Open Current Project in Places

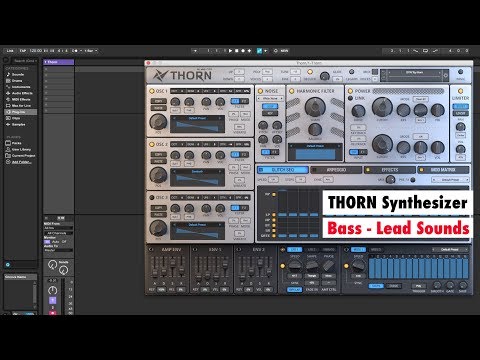tap(20, 156)
